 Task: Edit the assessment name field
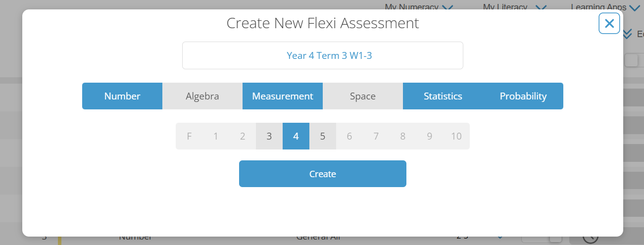click(323, 55)
